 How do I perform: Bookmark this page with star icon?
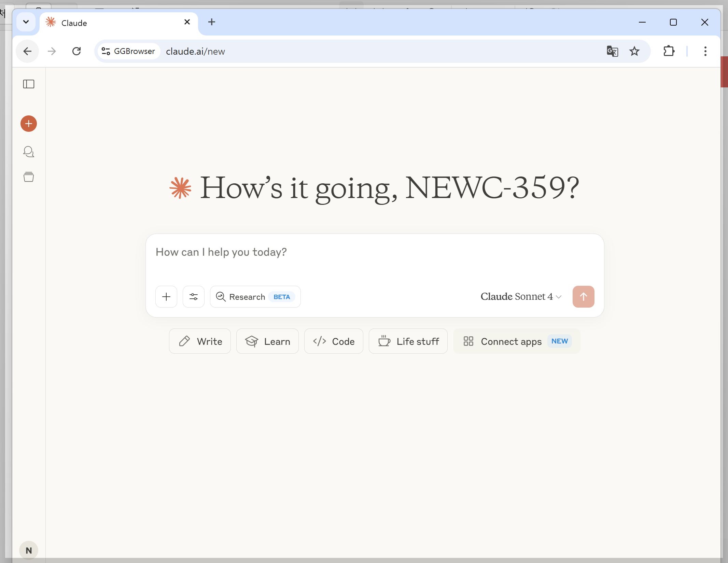coord(634,51)
